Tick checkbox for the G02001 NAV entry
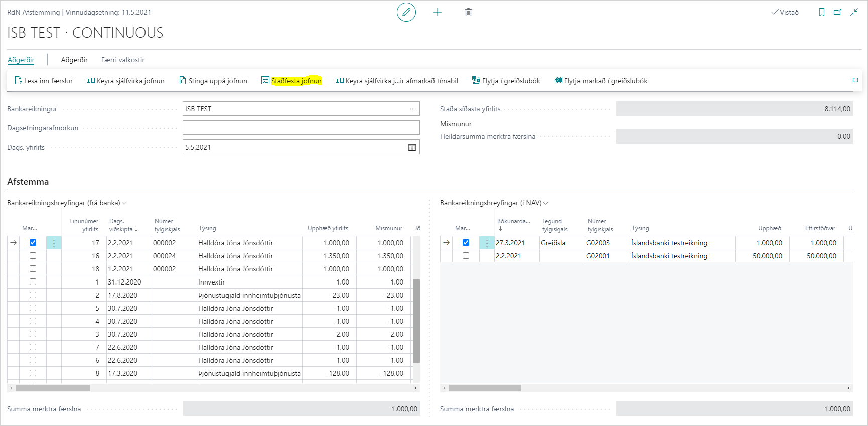 click(466, 256)
